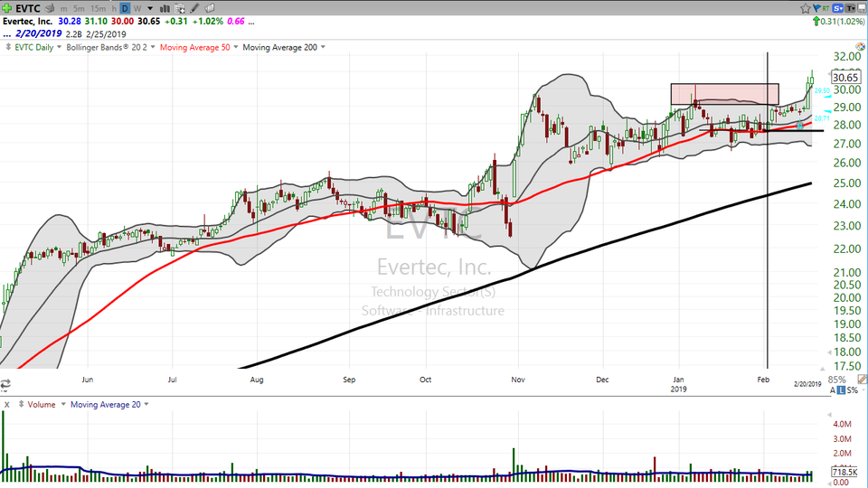Select the Daily (D) timeframe button
The width and height of the screenshot is (868, 488).
tap(125, 8)
